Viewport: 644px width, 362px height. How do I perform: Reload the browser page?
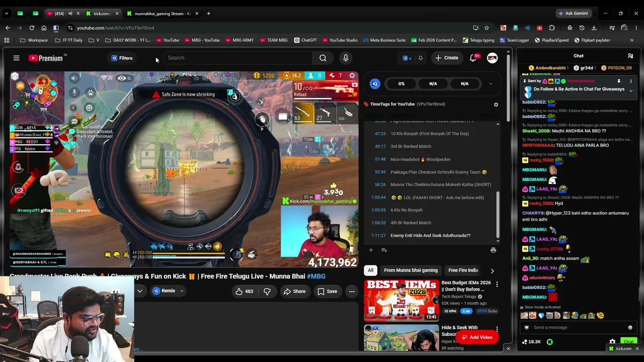click(32, 28)
